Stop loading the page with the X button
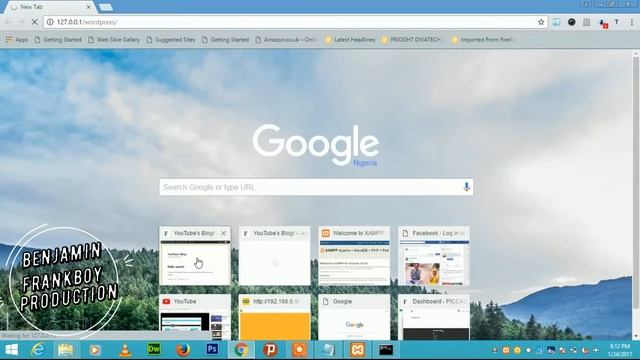The image size is (640, 360). click(x=34, y=22)
